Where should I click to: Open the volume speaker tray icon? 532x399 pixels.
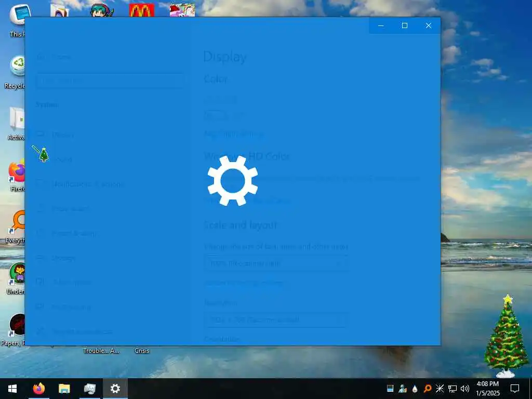click(x=465, y=389)
